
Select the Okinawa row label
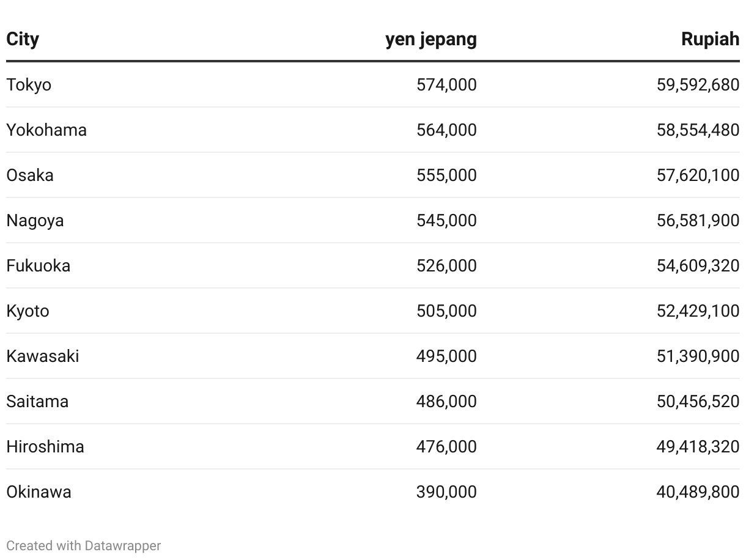tap(39, 492)
